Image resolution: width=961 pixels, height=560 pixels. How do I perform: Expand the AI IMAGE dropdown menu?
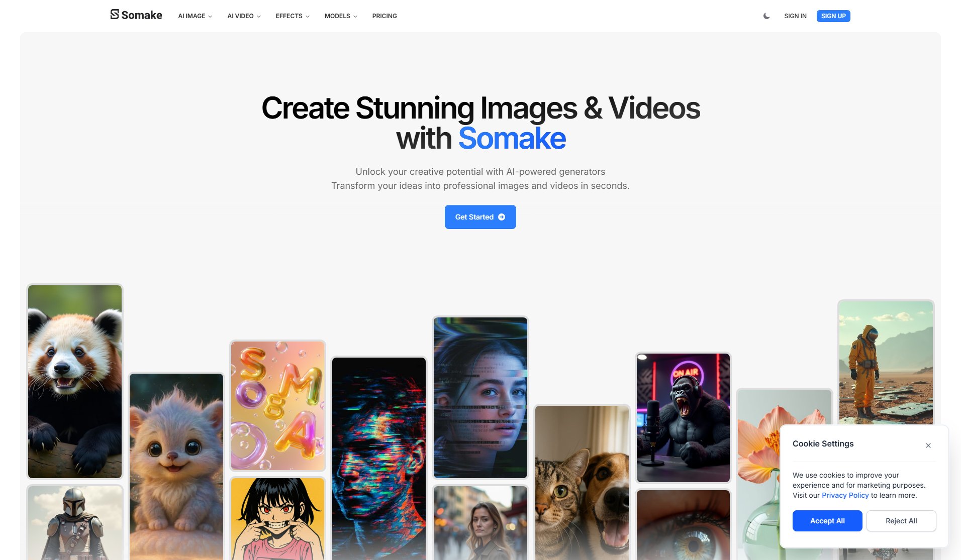tap(195, 16)
